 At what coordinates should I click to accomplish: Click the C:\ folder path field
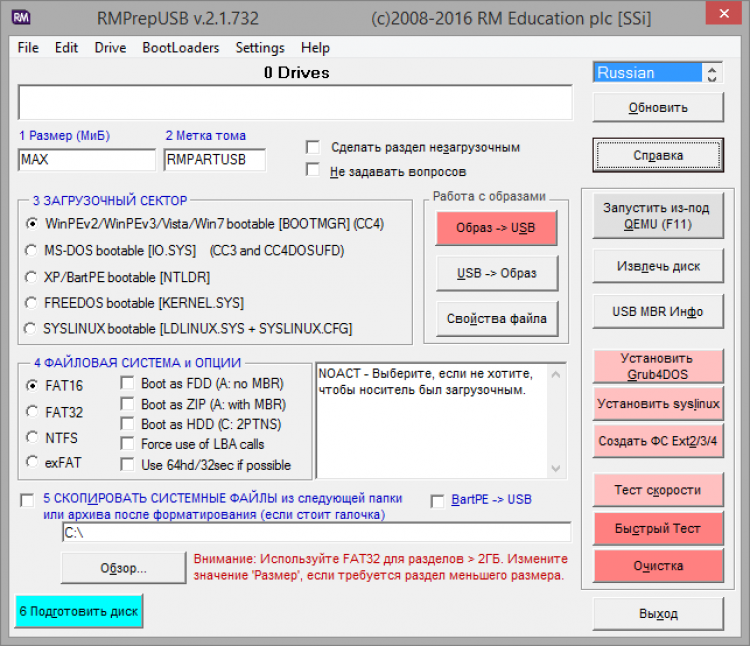(x=317, y=532)
